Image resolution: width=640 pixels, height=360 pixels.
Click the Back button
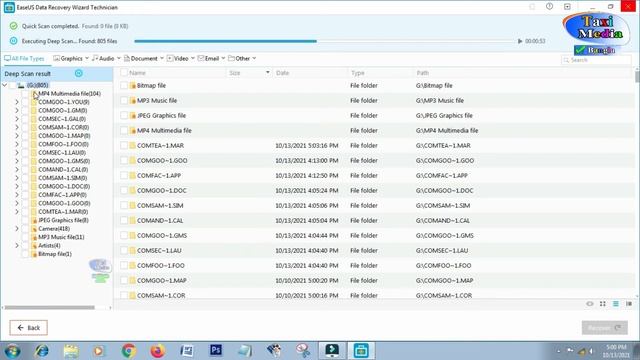(x=29, y=328)
